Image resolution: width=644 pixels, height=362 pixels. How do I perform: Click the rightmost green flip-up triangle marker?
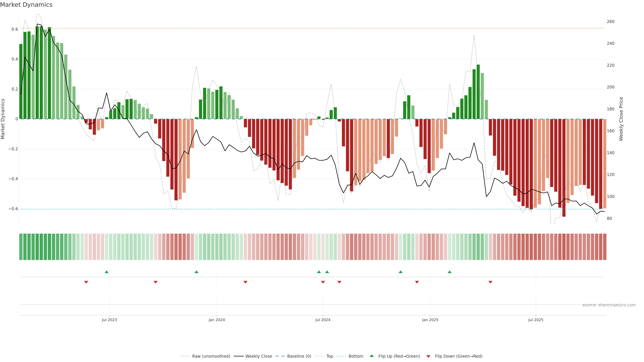[x=449, y=272]
